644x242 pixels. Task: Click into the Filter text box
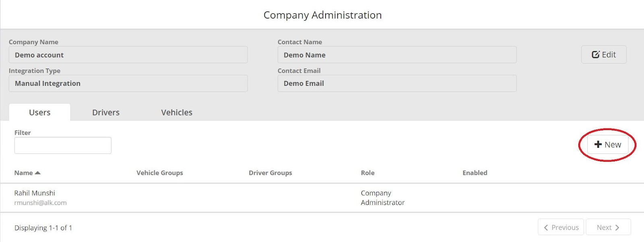pyautogui.click(x=63, y=145)
